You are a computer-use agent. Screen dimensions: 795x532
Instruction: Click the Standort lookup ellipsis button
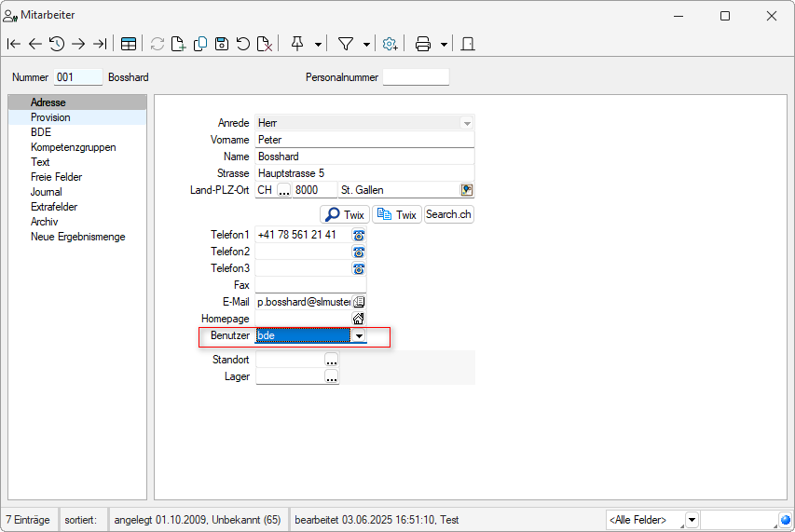(332, 360)
